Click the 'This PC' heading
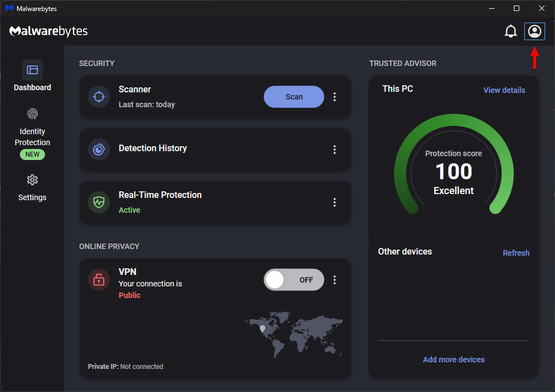The height and width of the screenshot is (392, 555). point(397,89)
